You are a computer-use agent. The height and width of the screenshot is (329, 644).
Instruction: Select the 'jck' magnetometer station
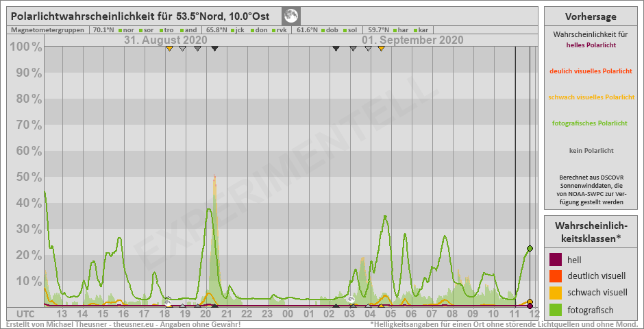239,30
